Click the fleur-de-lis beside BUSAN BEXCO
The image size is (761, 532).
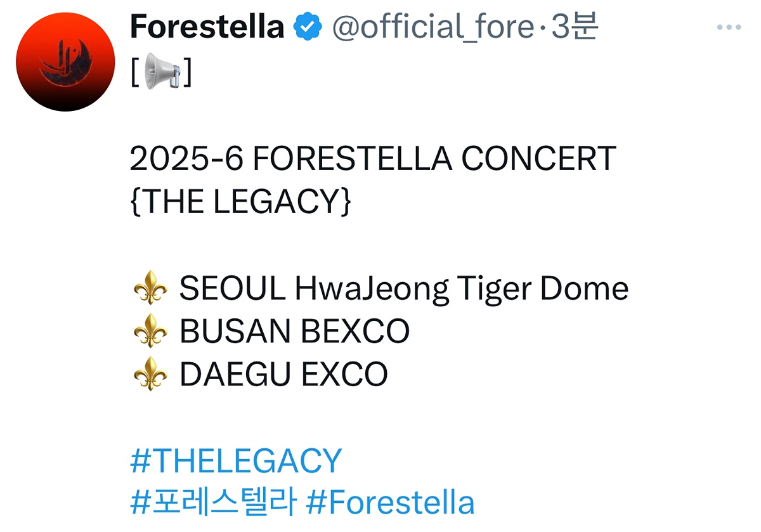(x=151, y=332)
